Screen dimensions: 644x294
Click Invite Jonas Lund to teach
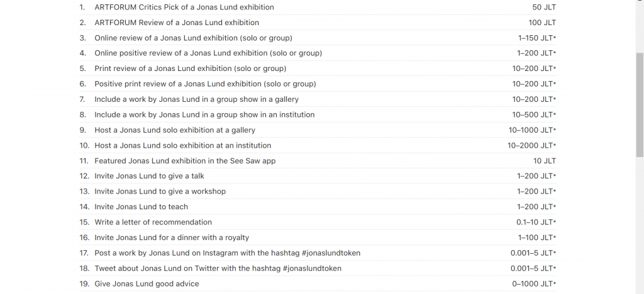[x=318, y=207]
